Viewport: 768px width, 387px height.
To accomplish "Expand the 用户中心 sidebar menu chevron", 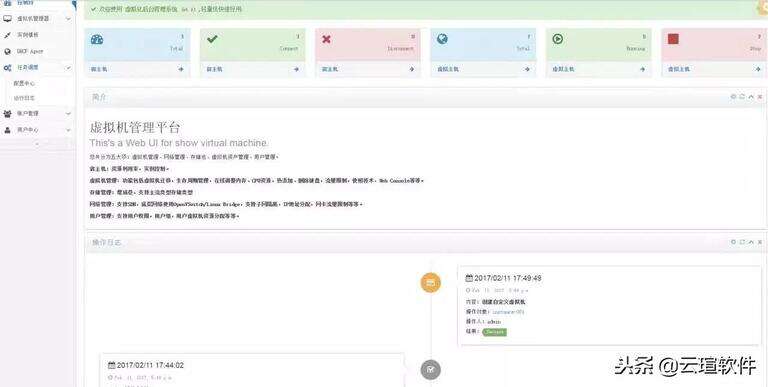I will tap(68, 130).
